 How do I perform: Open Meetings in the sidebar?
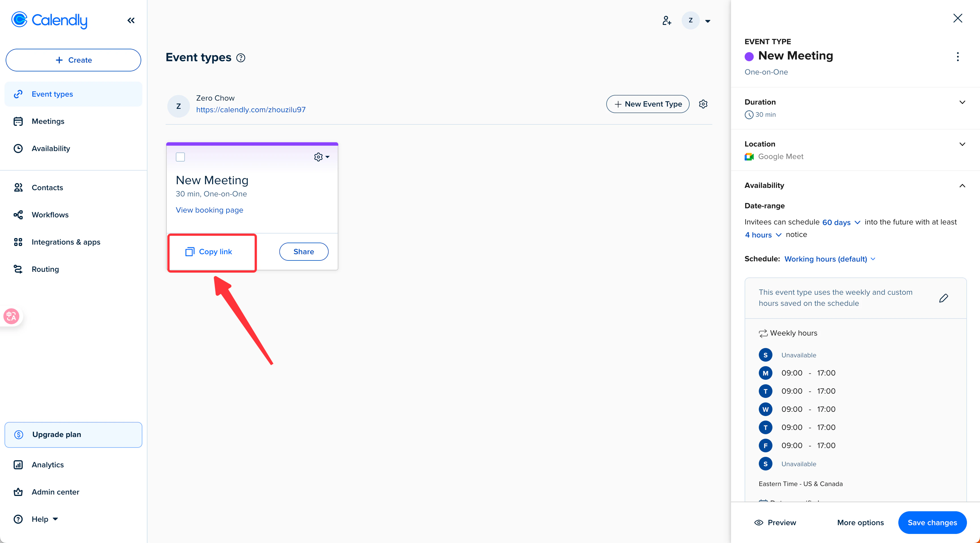pyautogui.click(x=48, y=121)
